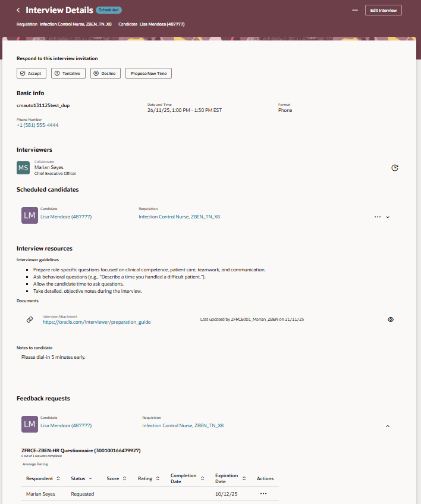Go back using the header back arrow
Image resolution: width=421 pixels, height=504 pixels.
(18, 10)
